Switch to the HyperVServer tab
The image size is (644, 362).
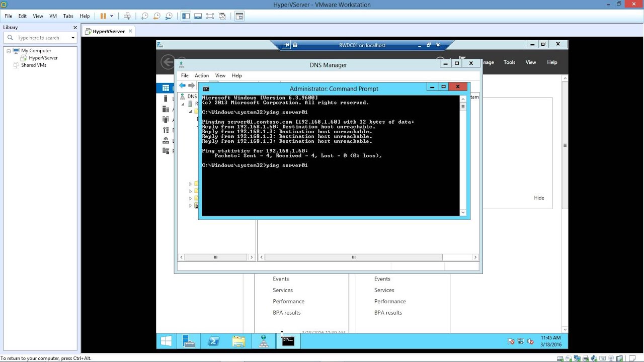tap(109, 31)
